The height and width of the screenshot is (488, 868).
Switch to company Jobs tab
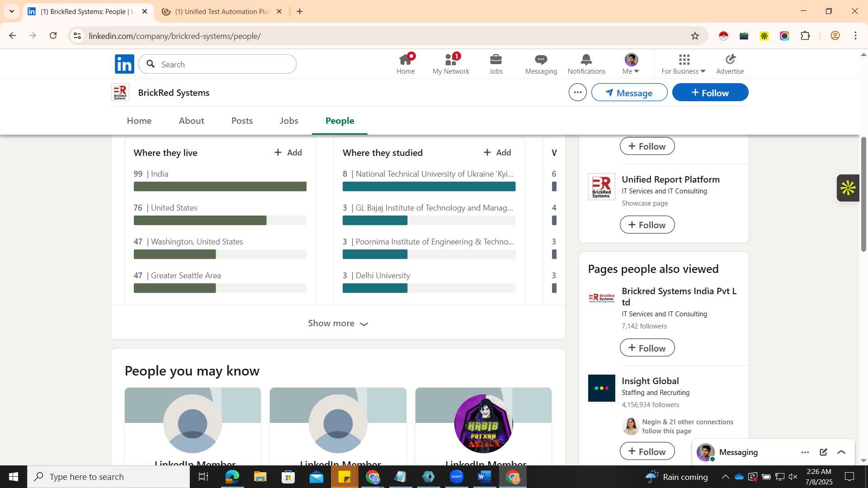coord(289,121)
